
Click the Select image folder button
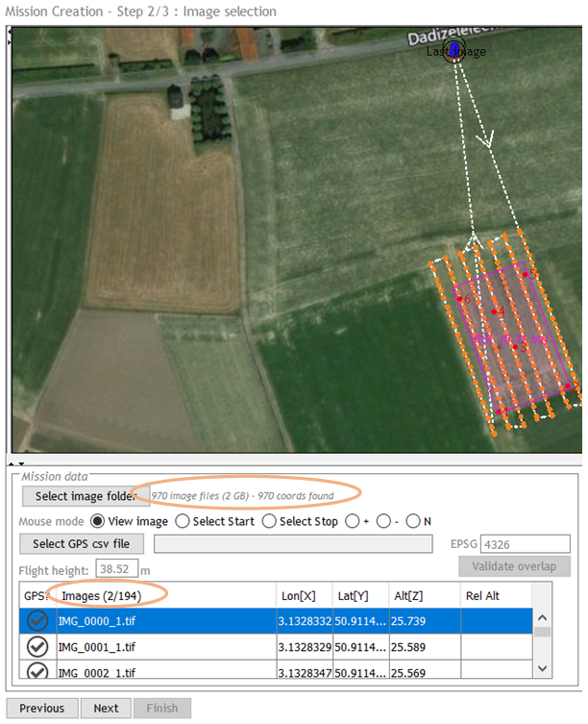[x=86, y=496]
